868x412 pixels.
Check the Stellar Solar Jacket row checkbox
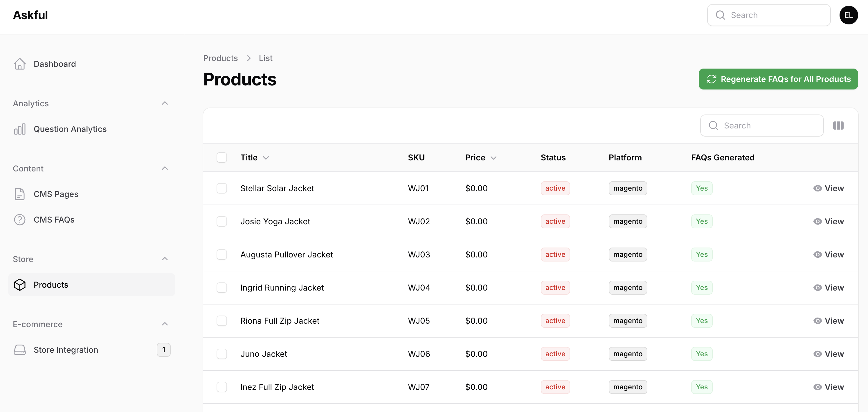(221, 188)
